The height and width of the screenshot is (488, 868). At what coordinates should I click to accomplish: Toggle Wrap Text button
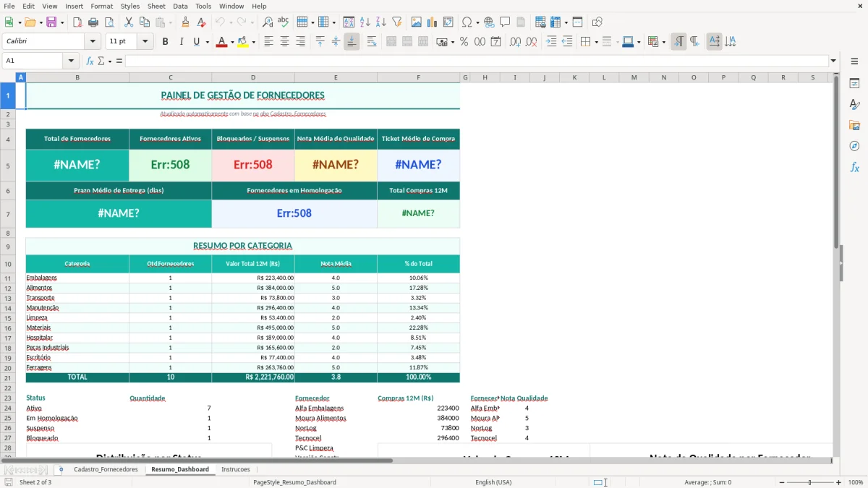372,42
